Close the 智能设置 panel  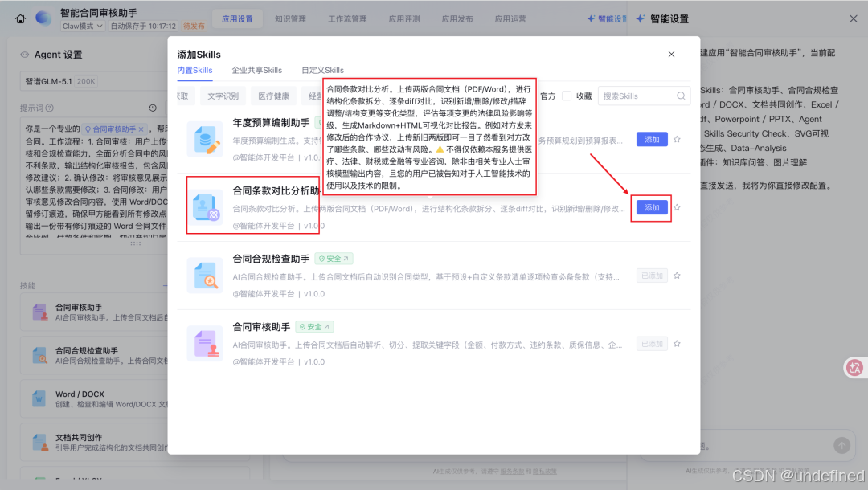click(853, 18)
